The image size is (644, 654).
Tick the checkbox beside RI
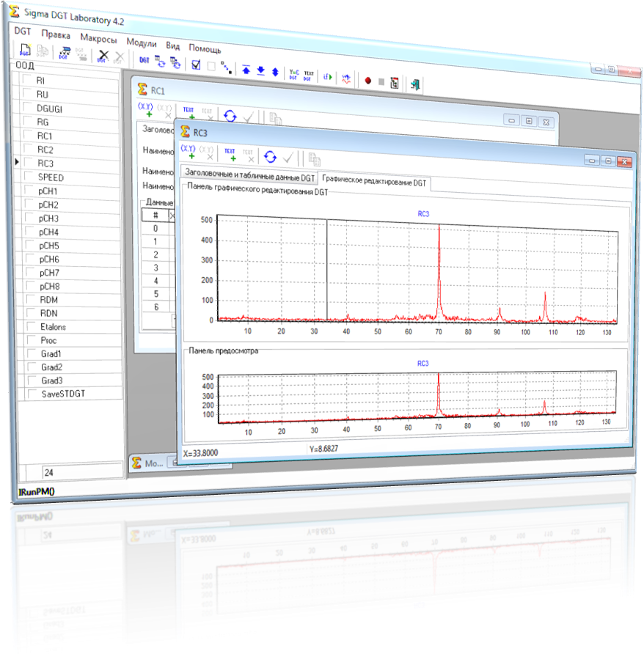28,79
